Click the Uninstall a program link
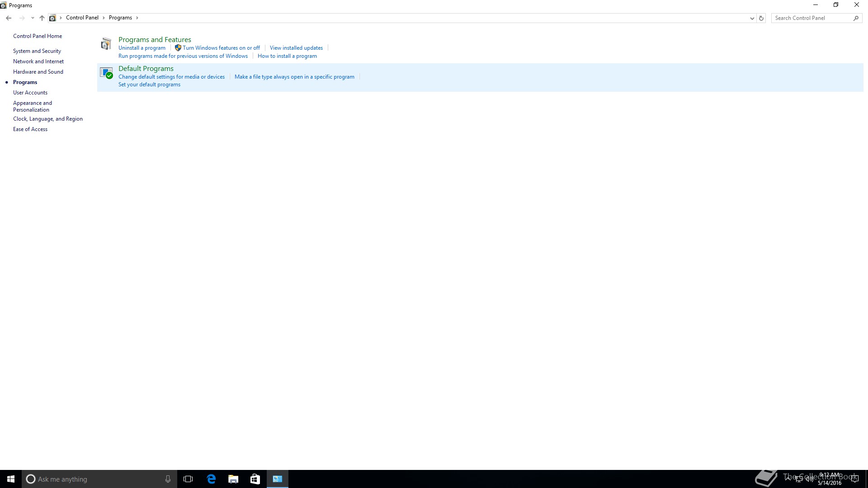Screen dimensions: 868x488 click(142, 48)
